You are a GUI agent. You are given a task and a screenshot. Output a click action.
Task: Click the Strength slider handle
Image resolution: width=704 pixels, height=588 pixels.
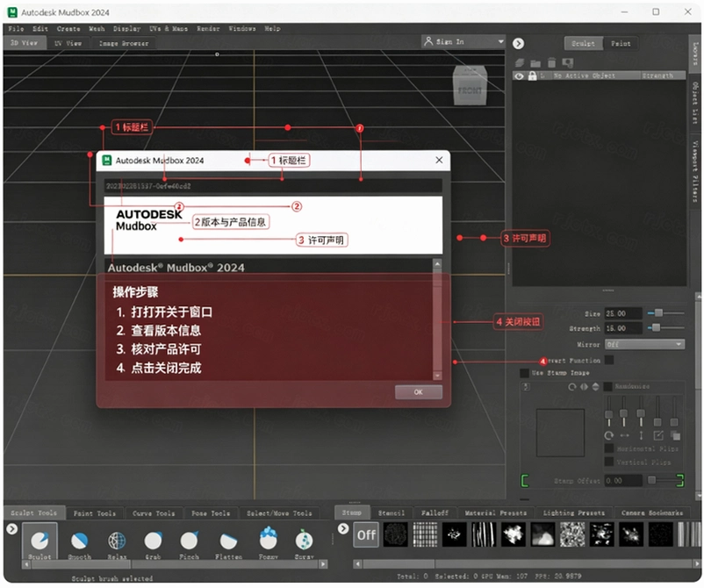click(x=656, y=327)
